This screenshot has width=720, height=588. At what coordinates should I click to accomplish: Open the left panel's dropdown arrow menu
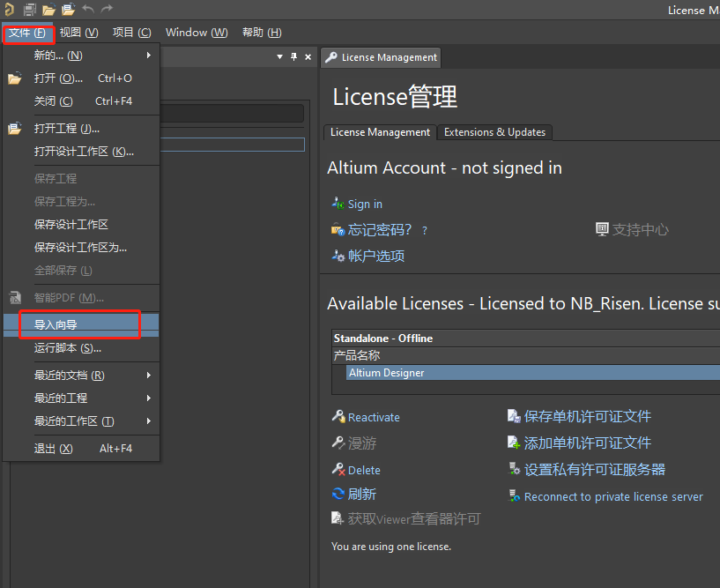point(279,56)
